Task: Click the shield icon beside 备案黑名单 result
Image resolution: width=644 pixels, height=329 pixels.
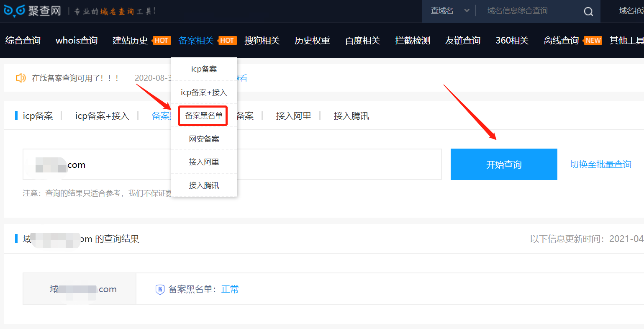Action: coord(160,290)
